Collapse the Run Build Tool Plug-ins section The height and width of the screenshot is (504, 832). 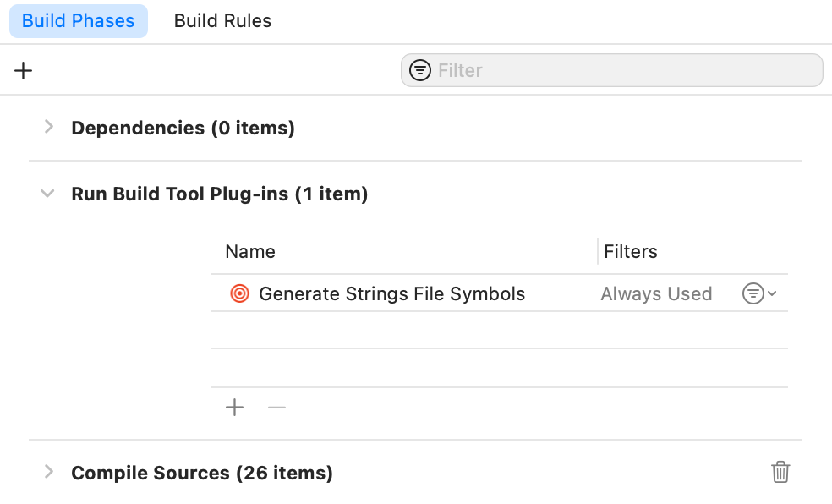coord(47,194)
